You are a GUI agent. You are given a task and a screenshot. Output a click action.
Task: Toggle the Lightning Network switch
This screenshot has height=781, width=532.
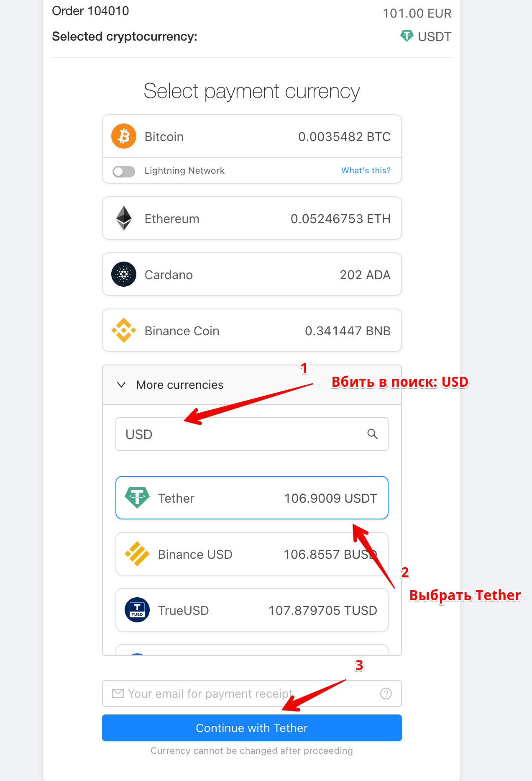(124, 171)
